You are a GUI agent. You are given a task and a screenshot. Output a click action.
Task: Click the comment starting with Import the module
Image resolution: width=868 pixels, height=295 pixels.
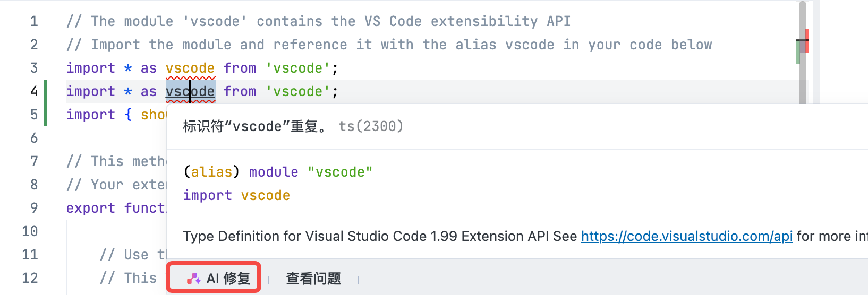tap(389, 45)
